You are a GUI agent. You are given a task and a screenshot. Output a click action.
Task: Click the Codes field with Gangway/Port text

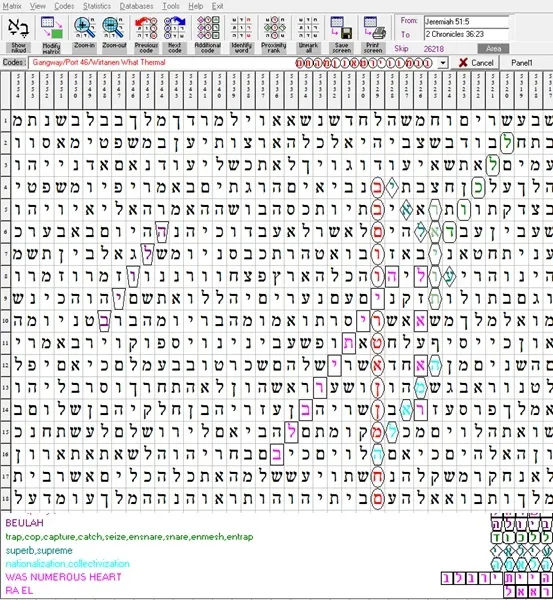click(x=233, y=63)
